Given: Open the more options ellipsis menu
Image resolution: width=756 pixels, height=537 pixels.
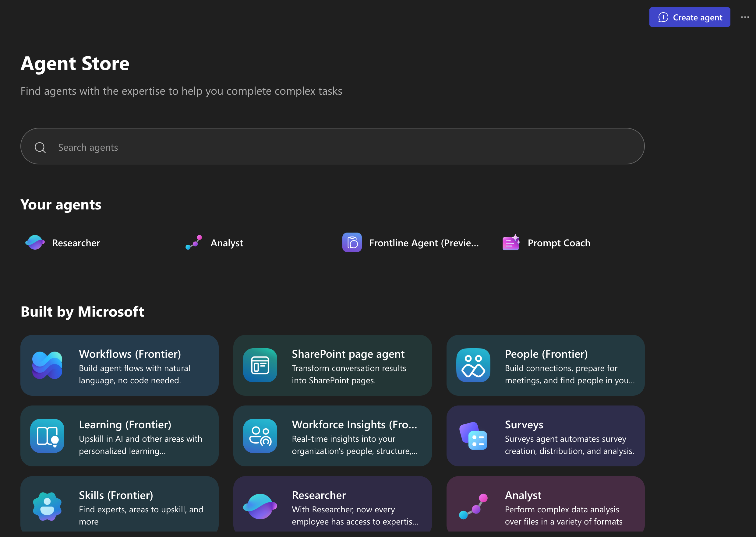Looking at the screenshot, I should click(744, 17).
